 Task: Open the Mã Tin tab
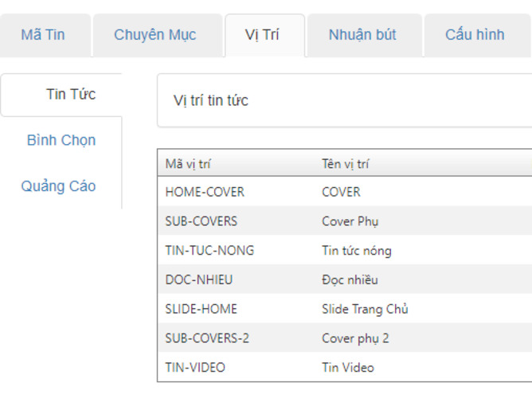pos(43,35)
